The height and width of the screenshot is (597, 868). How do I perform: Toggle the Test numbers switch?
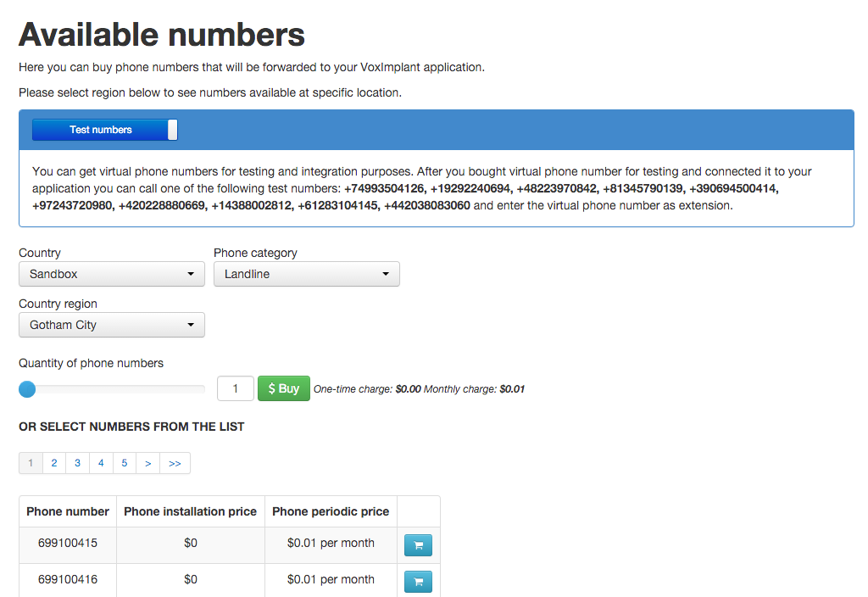pos(104,130)
